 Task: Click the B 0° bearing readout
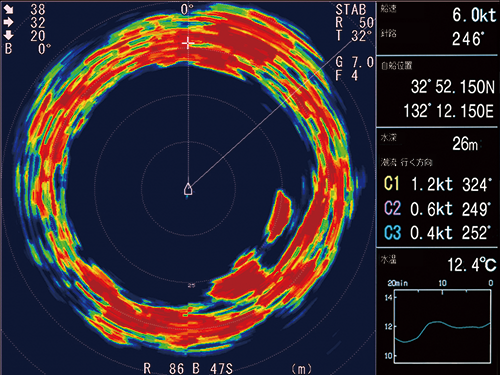tap(28, 49)
